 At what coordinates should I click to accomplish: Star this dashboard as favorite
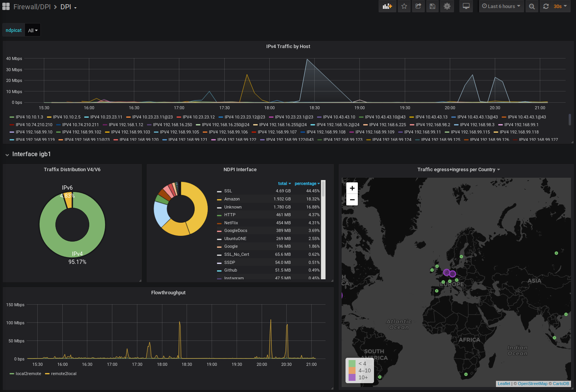click(404, 6)
